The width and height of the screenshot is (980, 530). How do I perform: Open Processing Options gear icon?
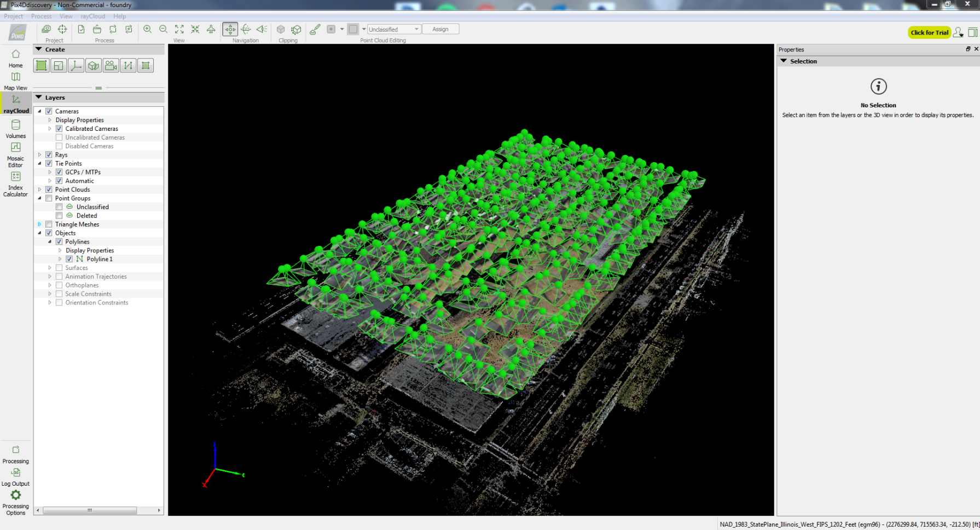pyautogui.click(x=16, y=501)
